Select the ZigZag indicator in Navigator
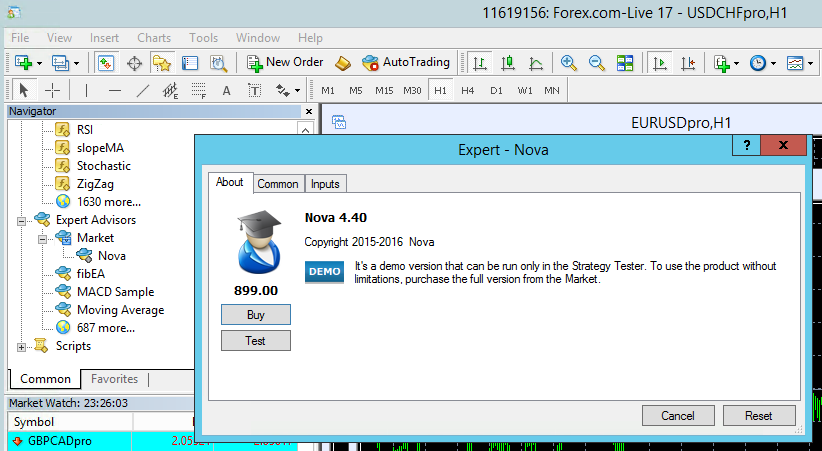The image size is (822, 451). (95, 184)
